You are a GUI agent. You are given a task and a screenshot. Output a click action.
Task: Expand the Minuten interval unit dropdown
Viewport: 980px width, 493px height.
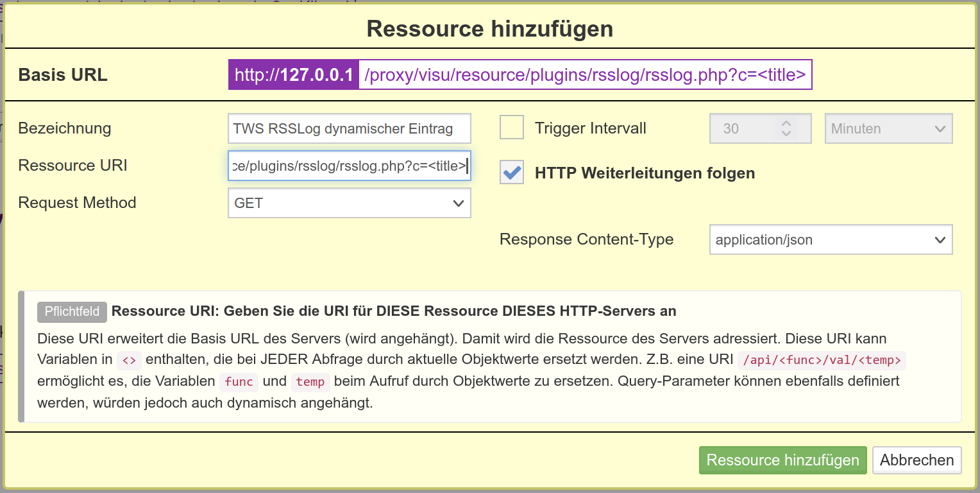pos(888,128)
